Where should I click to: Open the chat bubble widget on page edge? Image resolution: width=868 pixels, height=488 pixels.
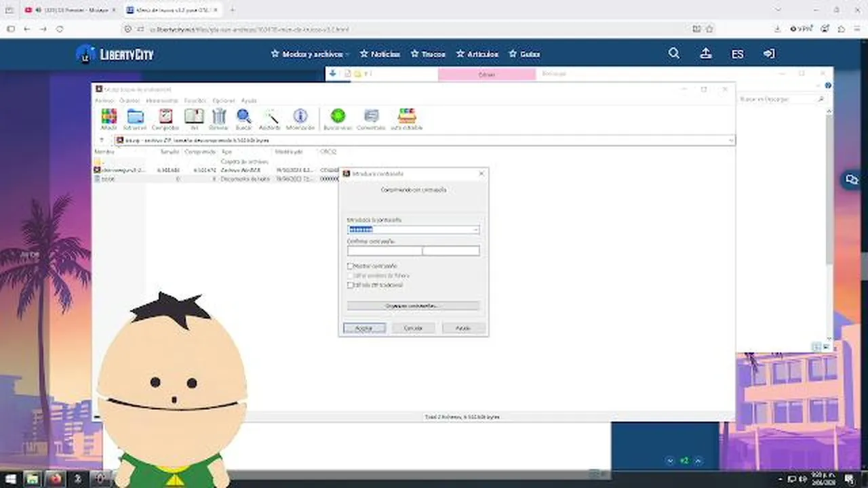coord(850,180)
